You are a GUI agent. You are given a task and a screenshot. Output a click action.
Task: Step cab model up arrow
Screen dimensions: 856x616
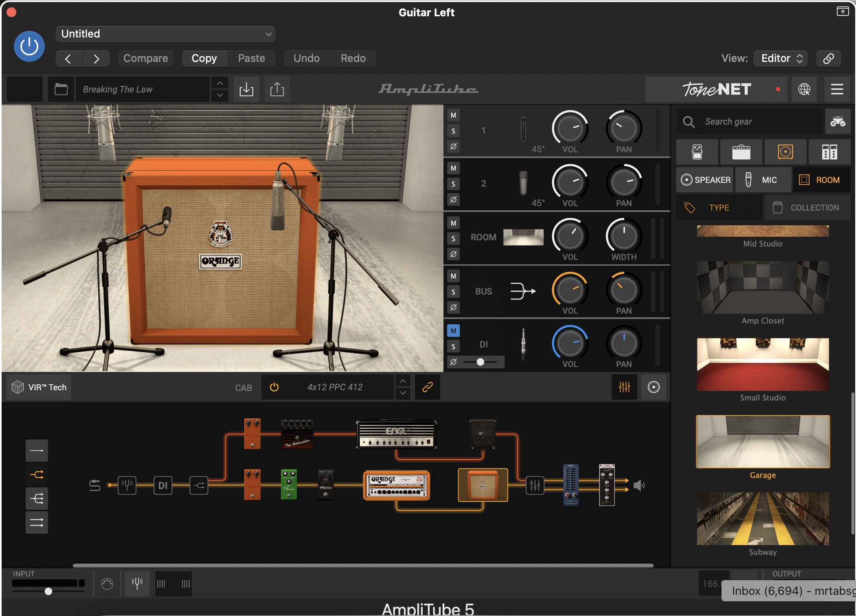[403, 381]
